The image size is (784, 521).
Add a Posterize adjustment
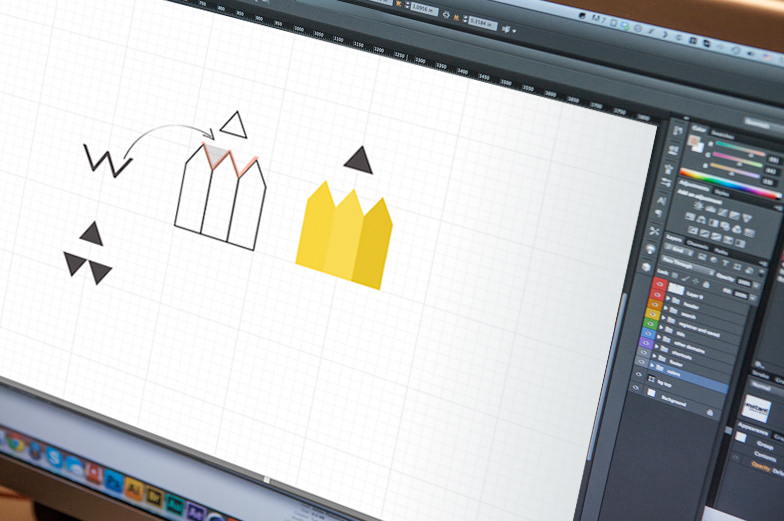click(704, 234)
